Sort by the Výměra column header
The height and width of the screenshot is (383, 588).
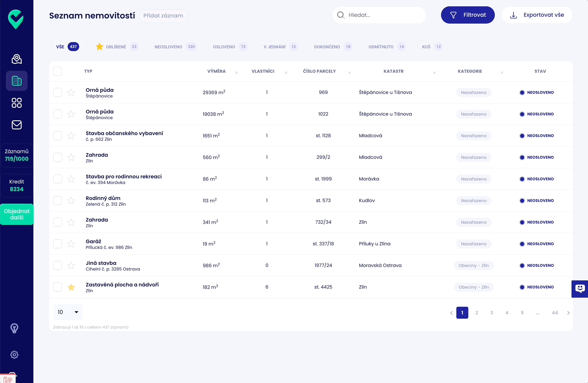click(x=217, y=72)
